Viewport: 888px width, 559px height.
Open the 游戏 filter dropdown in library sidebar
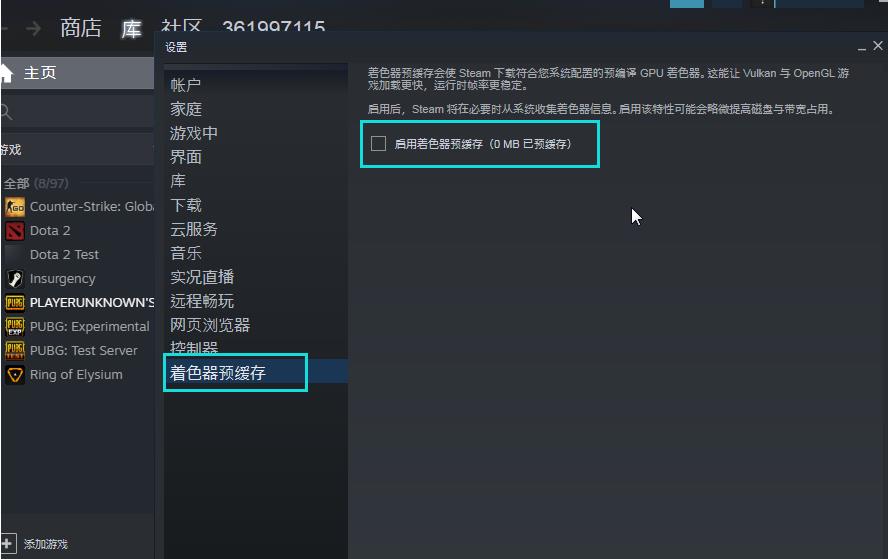(77, 150)
